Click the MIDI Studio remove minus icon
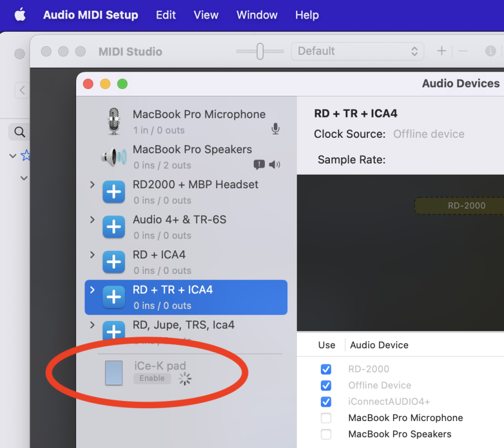 (x=463, y=51)
